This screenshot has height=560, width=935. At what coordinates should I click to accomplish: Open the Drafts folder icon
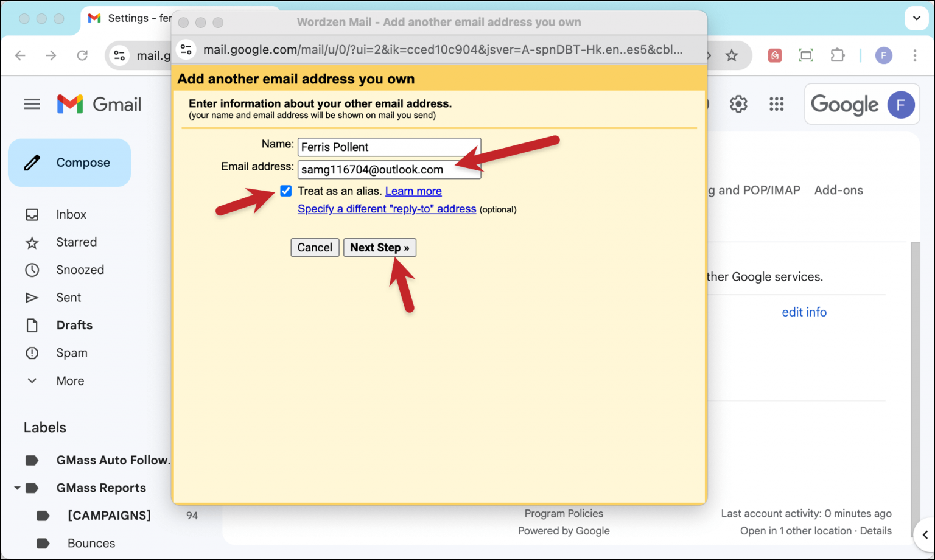(x=32, y=325)
